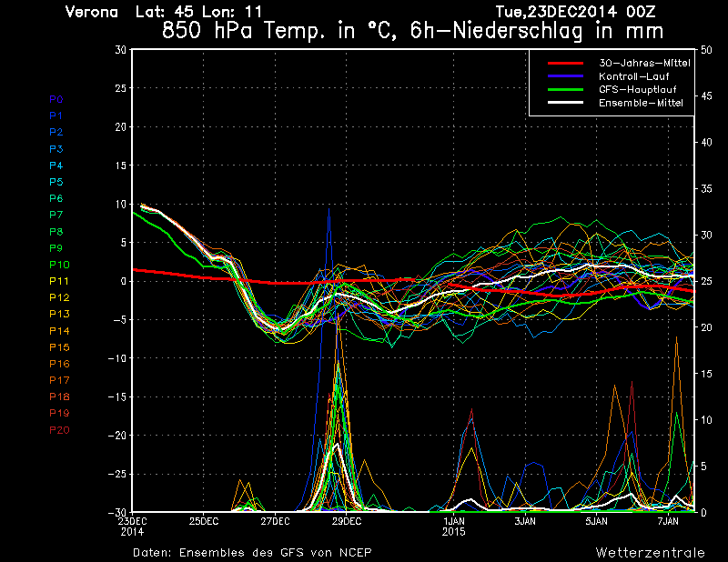Click the 45 tick on precipitation axis
This screenshot has height=562, width=728.
click(x=703, y=96)
